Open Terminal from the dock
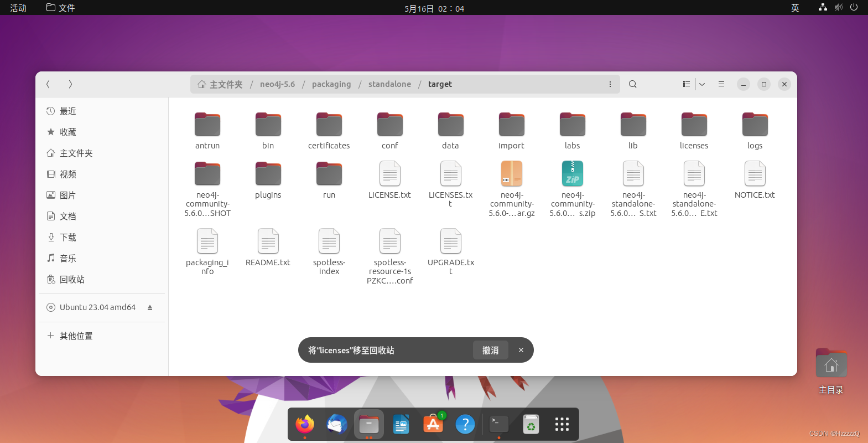 499,425
